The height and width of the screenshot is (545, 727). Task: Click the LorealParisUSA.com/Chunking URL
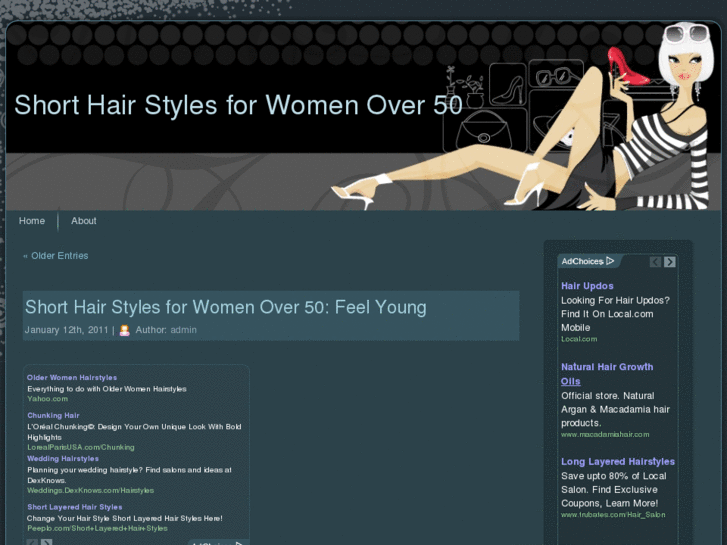[x=81, y=448]
